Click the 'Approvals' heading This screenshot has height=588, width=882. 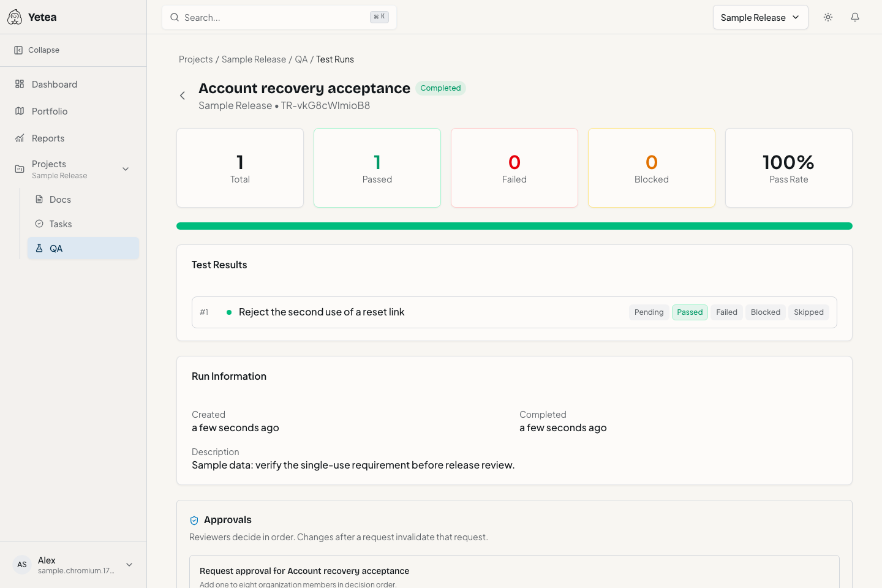click(x=228, y=520)
